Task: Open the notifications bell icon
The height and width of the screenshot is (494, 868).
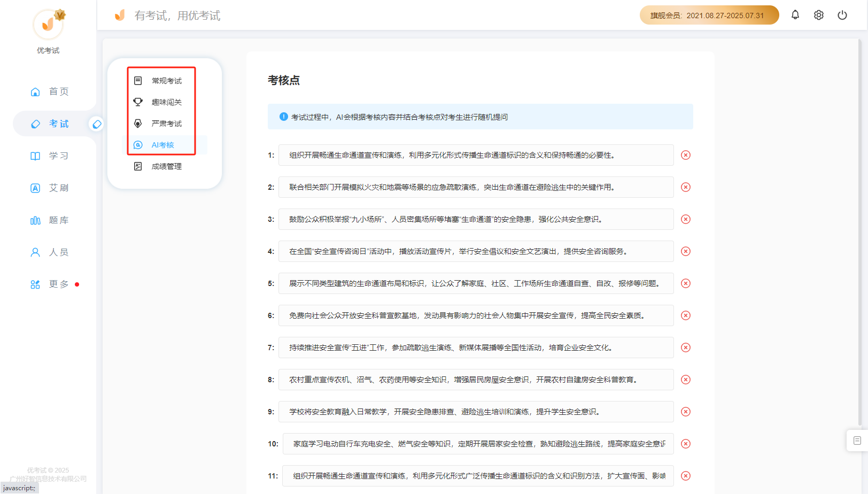Action: tap(795, 15)
